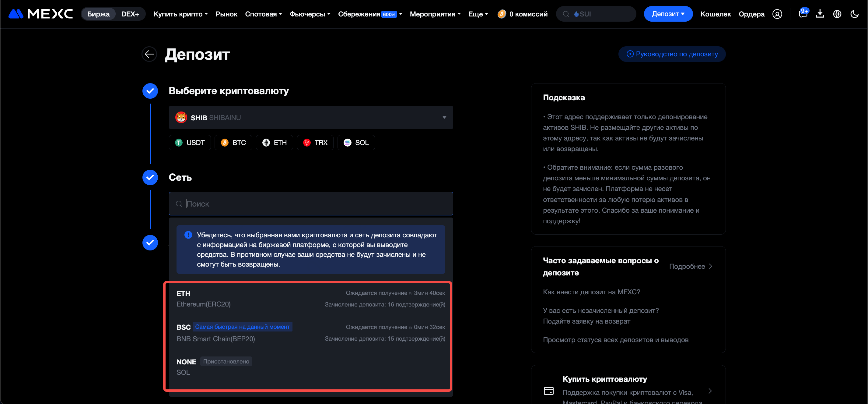
Task: Select BSC BNB Smart Chain(BEP20) network
Action: pos(311,333)
